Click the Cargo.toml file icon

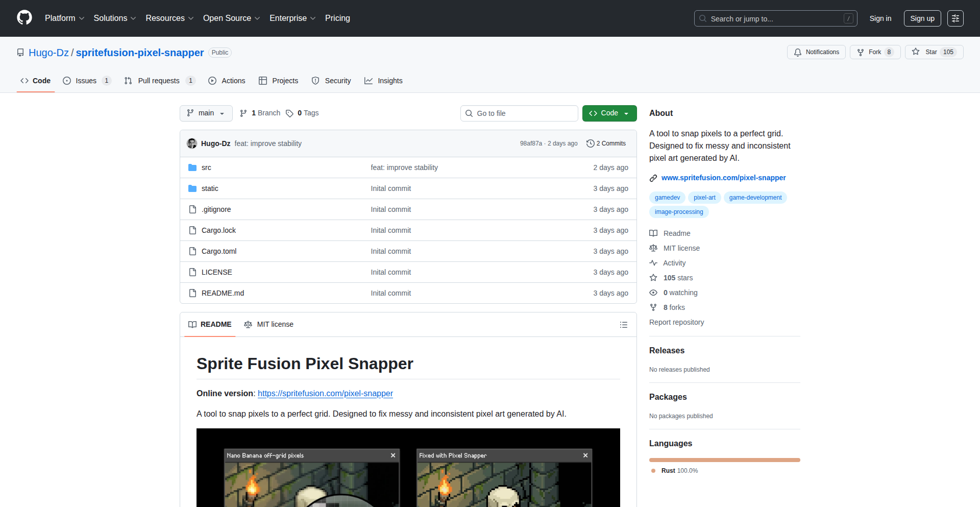(x=192, y=251)
